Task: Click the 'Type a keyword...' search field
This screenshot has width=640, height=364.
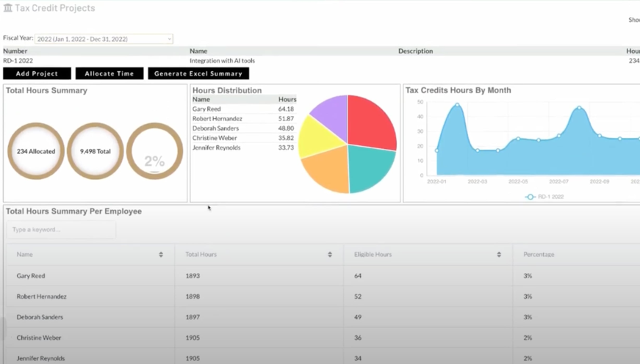Action: [x=61, y=230]
